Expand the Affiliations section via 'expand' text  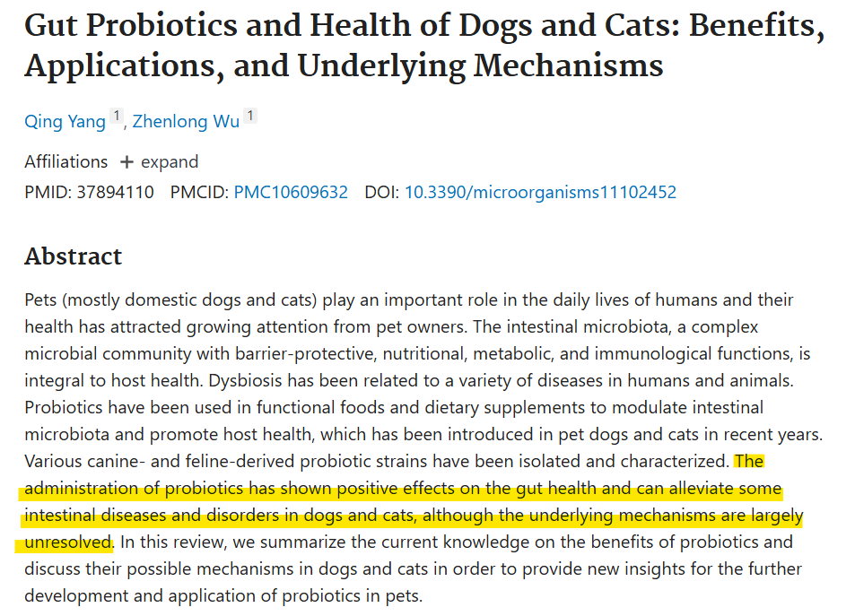pyautogui.click(x=170, y=162)
